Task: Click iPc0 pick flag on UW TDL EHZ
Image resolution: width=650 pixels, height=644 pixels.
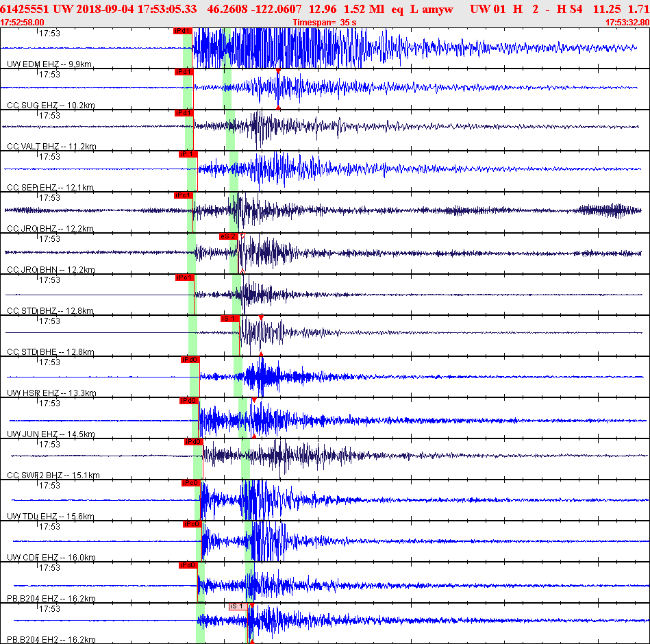Action: coord(190,483)
